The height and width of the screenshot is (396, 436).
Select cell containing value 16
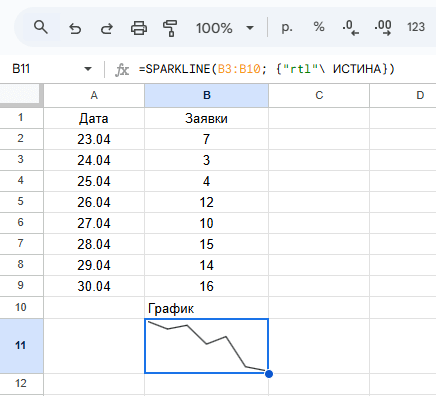[207, 286]
